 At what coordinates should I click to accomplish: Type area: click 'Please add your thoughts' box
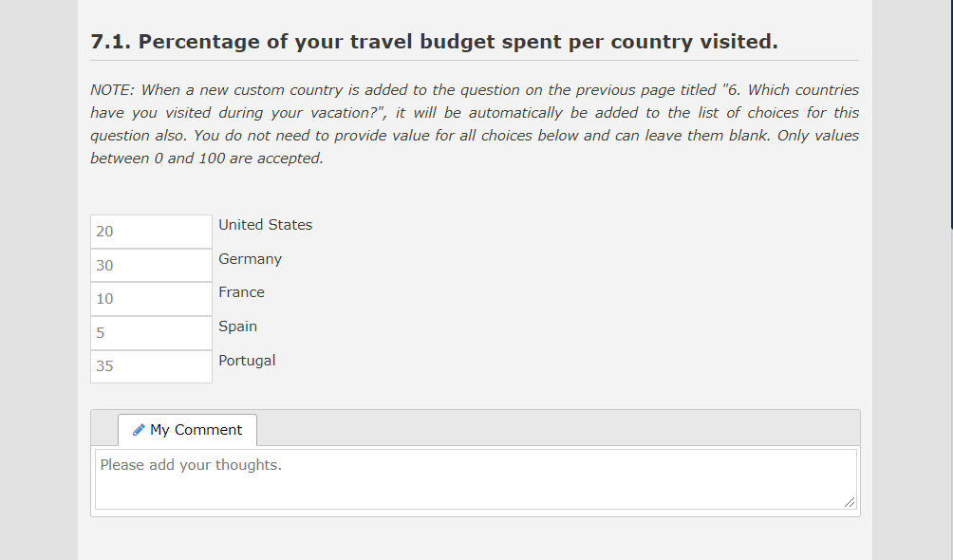pos(475,479)
